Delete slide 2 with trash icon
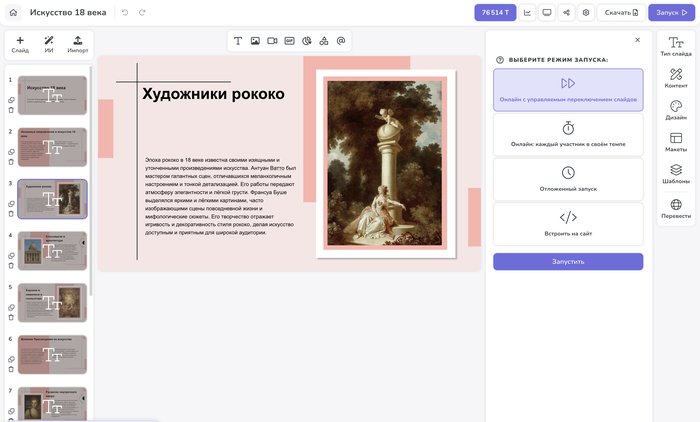Screen dimensions: 700x422 pos(11,162)
